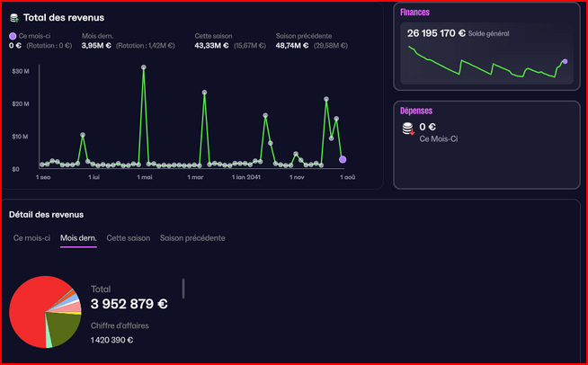588x365 pixels.
Task: Click the 26 195 170 € general balance
Action: 436,32
